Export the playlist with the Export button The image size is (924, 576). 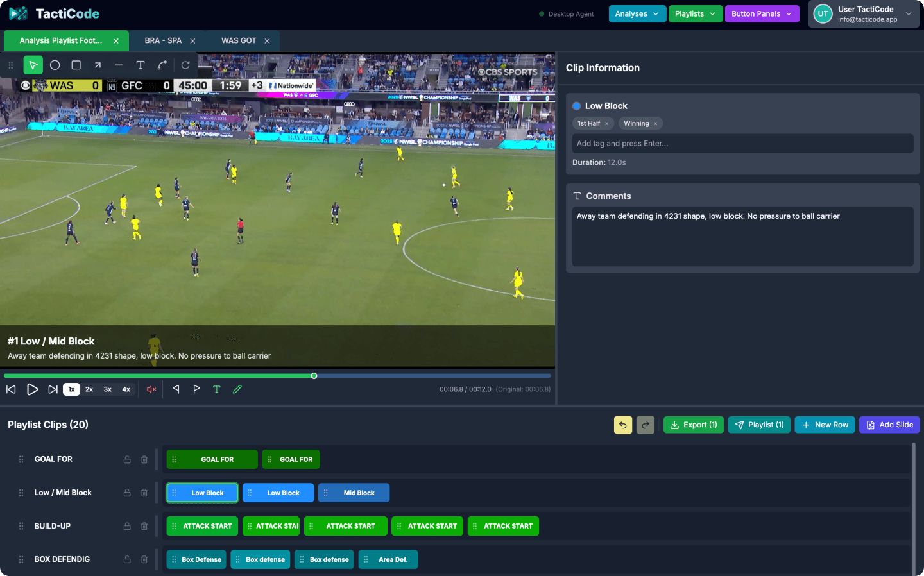click(693, 425)
